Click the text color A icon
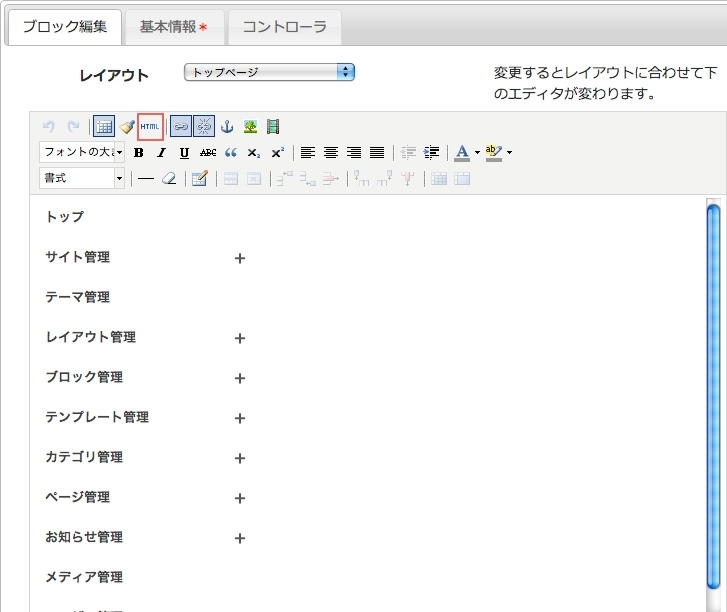727x612 pixels. tap(462, 153)
